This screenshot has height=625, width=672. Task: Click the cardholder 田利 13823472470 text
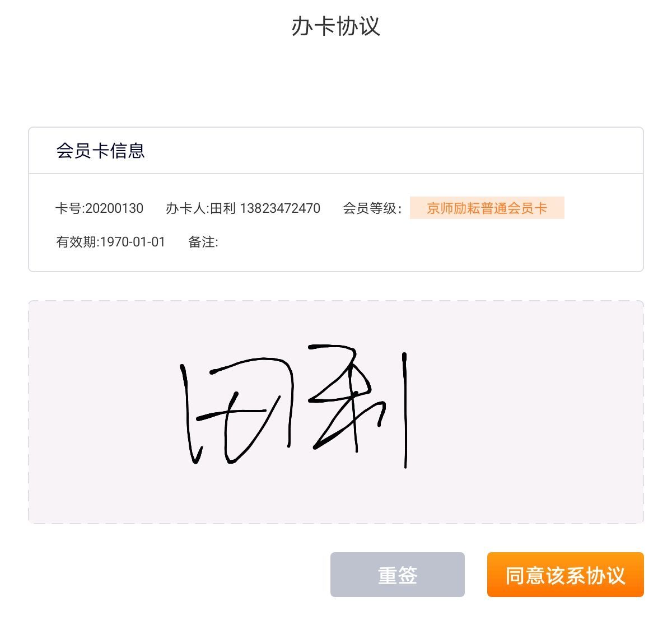265,208
